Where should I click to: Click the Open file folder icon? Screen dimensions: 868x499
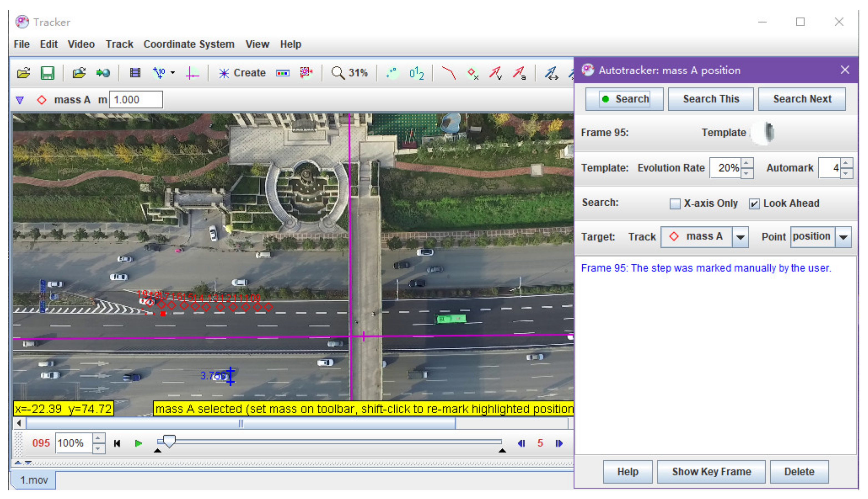[23, 73]
